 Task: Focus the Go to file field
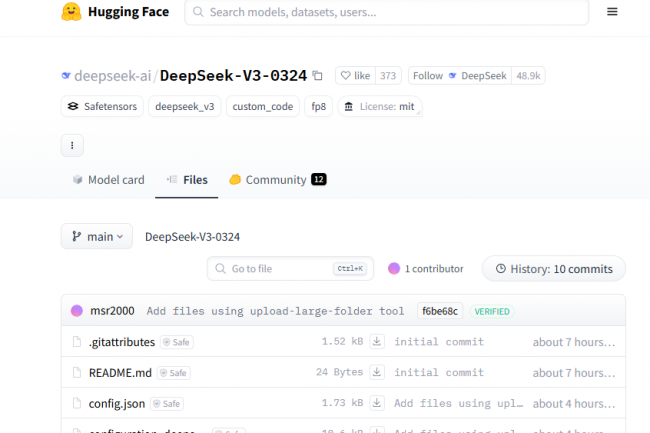[290, 269]
